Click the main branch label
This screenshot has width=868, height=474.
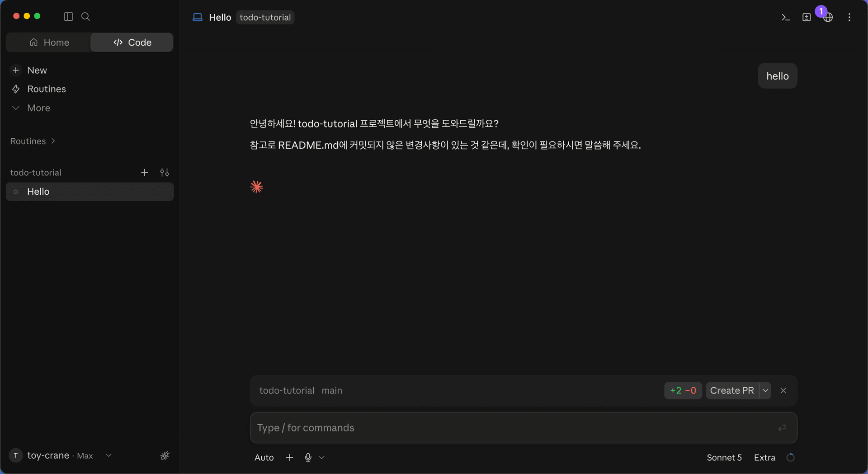tap(332, 390)
